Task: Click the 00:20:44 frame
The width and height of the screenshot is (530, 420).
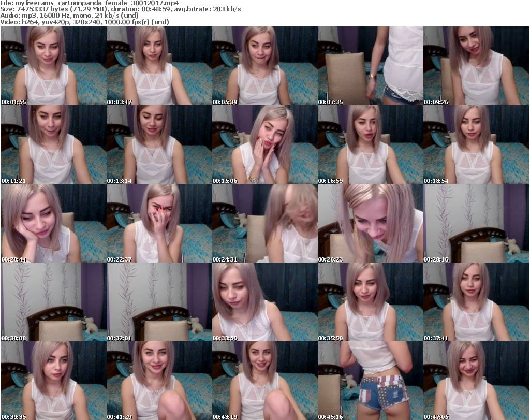Action: 53,223
